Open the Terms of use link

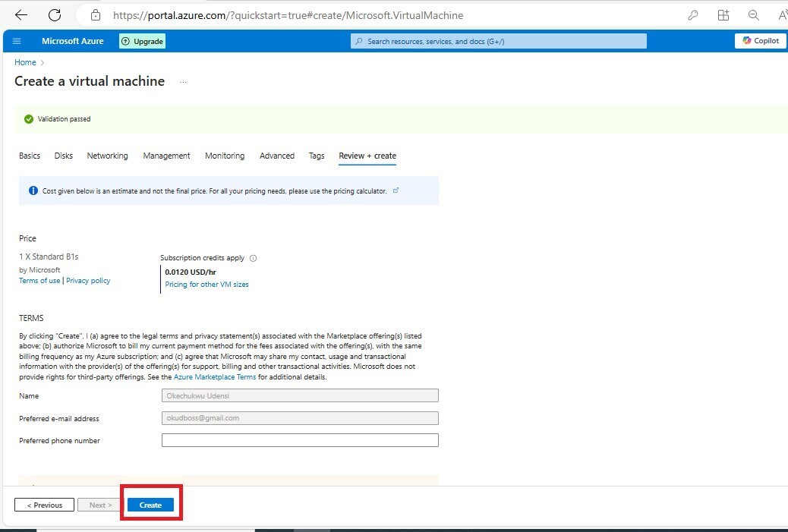tap(39, 280)
